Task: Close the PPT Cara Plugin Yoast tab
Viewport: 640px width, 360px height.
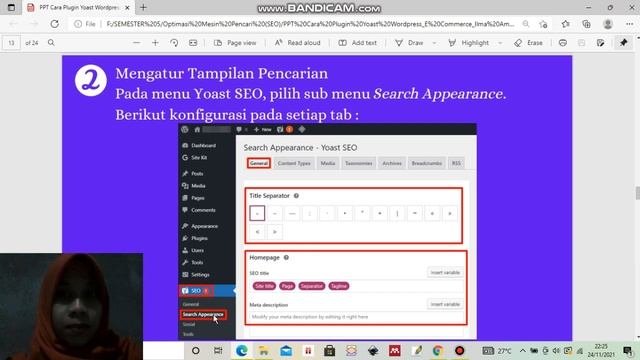Action: point(127,7)
